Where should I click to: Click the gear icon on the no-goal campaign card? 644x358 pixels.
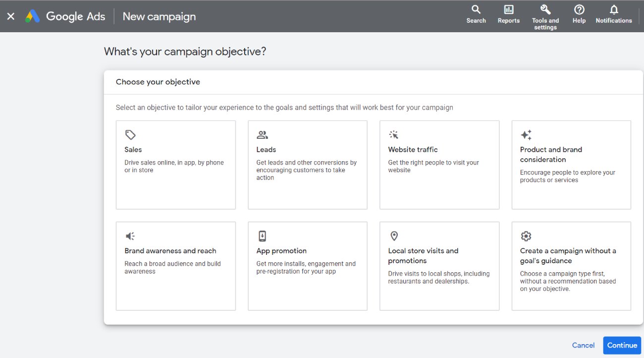pyautogui.click(x=526, y=236)
